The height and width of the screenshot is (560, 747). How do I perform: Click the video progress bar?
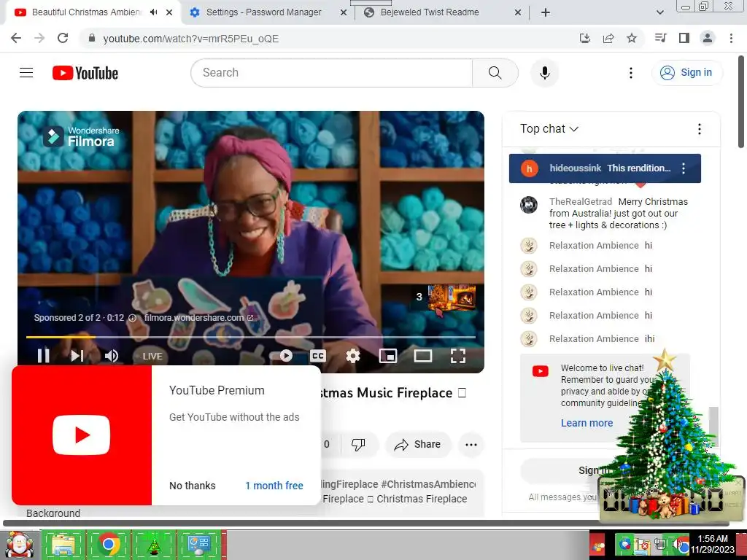251,337
